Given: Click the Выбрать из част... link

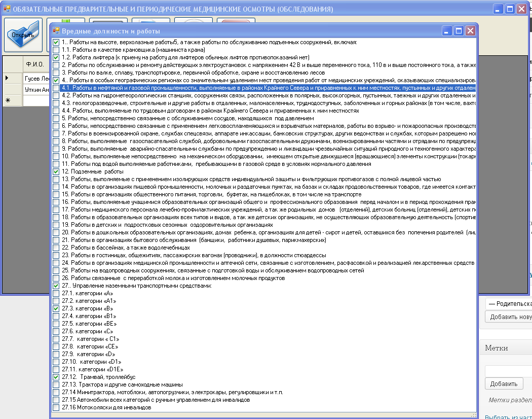Looking at the screenshot, I should click(508, 416).
